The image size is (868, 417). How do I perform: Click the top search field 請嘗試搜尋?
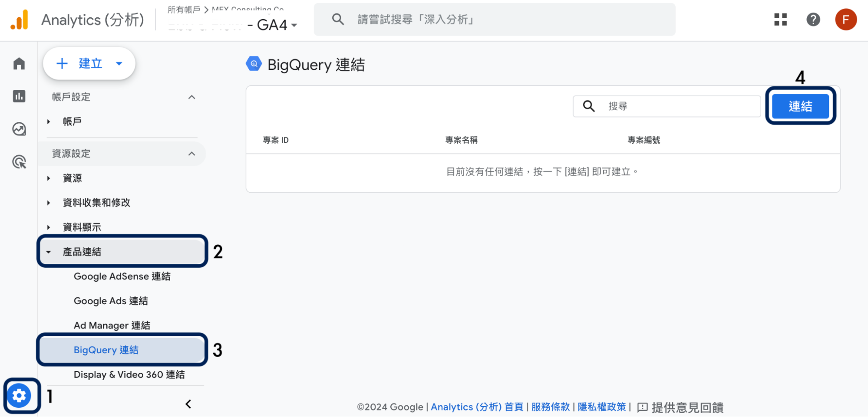[494, 20]
